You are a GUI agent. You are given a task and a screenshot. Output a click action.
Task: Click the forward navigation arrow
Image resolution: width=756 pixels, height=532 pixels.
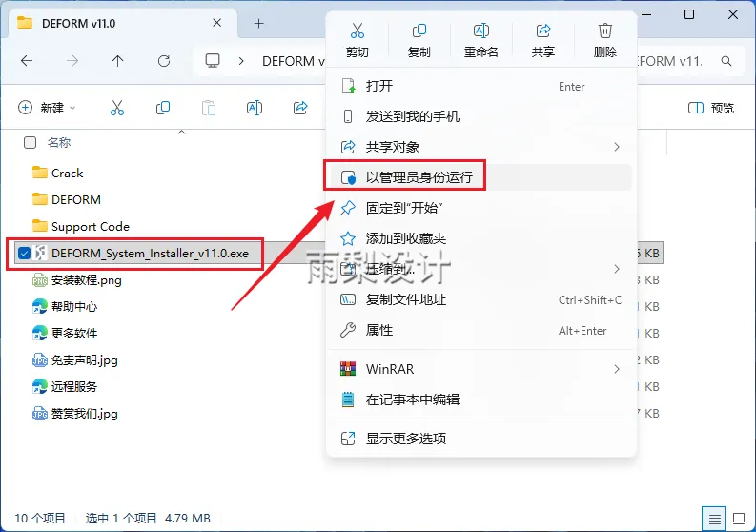tap(72, 61)
